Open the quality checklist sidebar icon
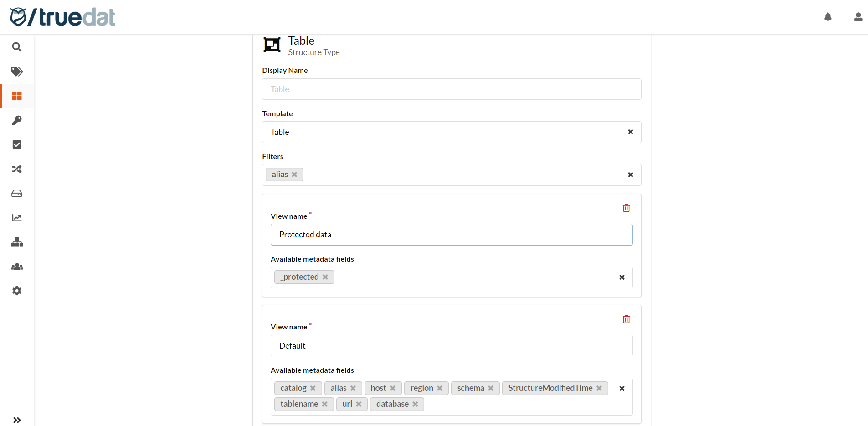The image size is (868, 426). point(17,144)
